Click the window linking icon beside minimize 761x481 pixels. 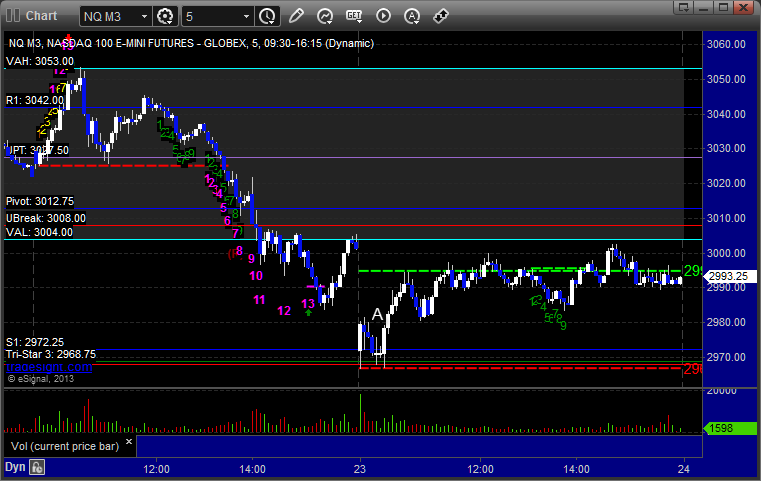[684, 7]
